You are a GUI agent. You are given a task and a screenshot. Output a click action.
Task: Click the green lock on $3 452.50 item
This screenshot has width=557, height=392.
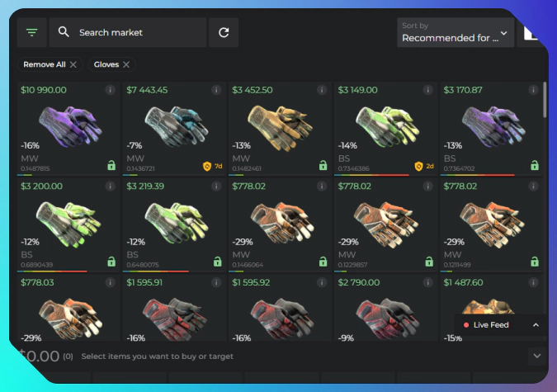(x=323, y=165)
